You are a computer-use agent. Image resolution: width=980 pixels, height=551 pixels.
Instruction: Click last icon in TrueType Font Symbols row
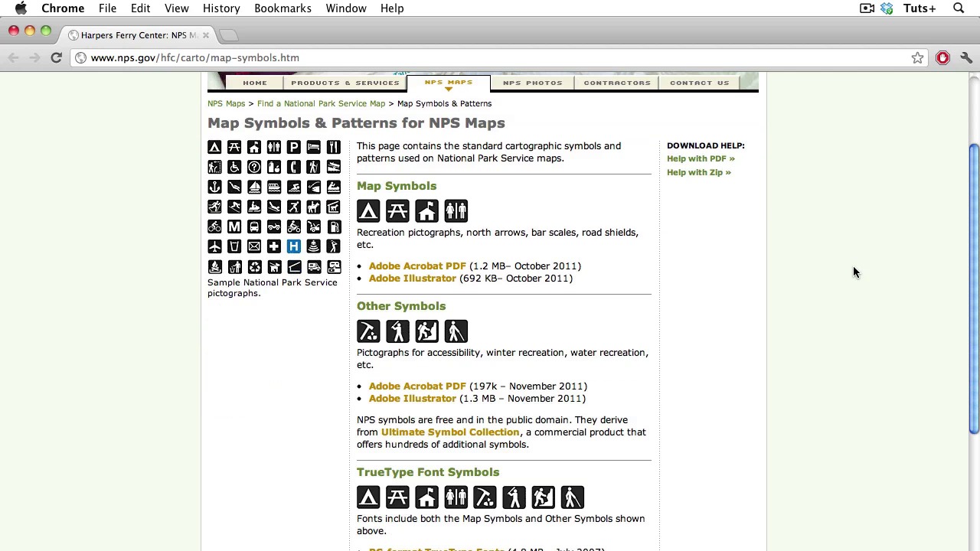[x=572, y=497]
